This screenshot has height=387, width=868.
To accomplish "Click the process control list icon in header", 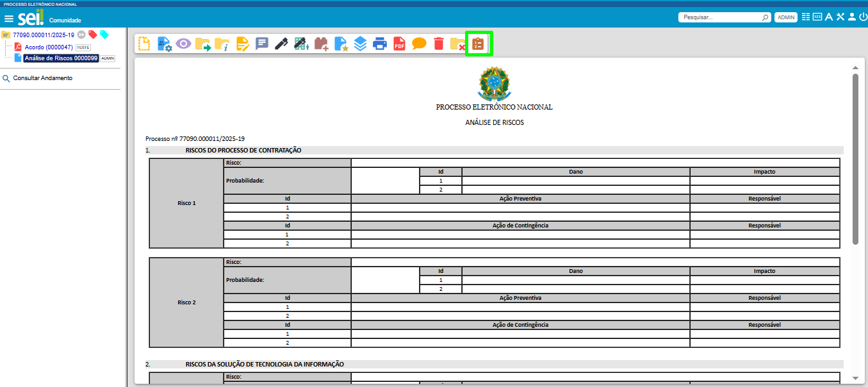I will (x=806, y=17).
